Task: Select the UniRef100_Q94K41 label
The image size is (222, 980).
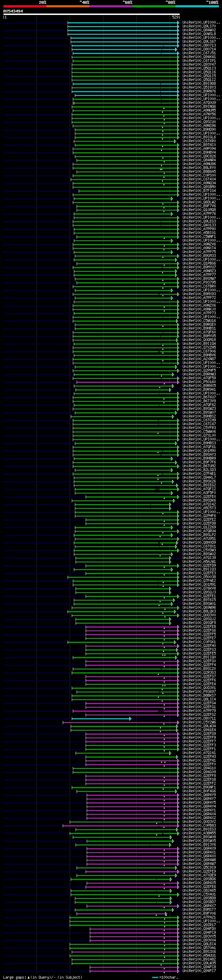Action: tap(199, 57)
